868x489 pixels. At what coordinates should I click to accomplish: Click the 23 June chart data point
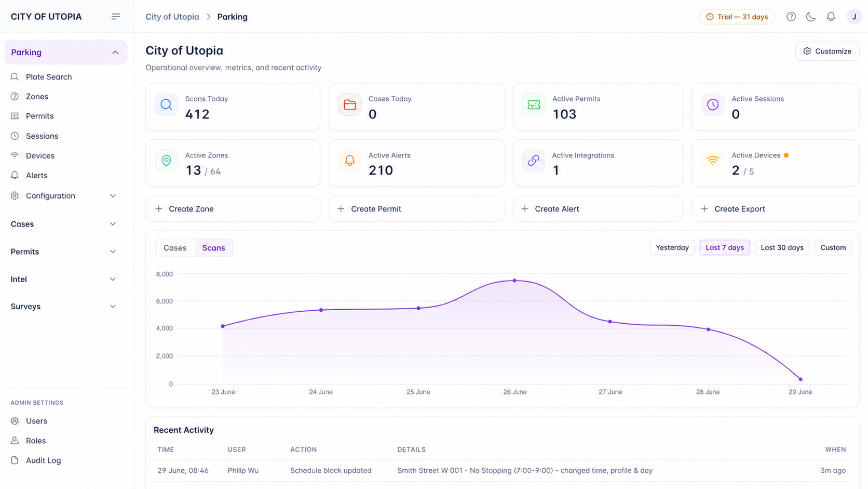click(x=223, y=326)
